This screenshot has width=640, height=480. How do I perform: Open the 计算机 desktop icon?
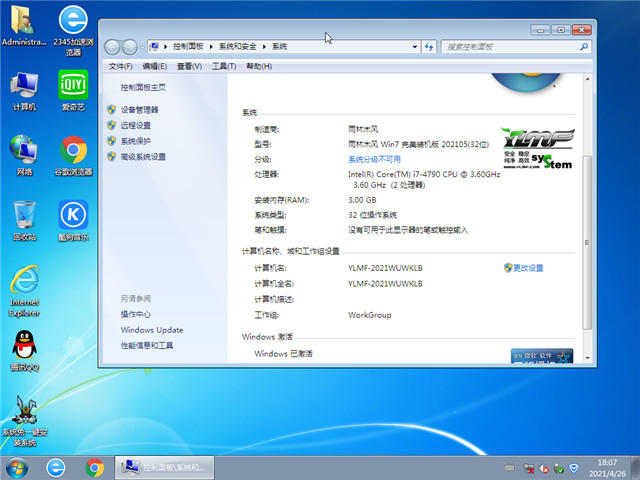tap(24, 92)
